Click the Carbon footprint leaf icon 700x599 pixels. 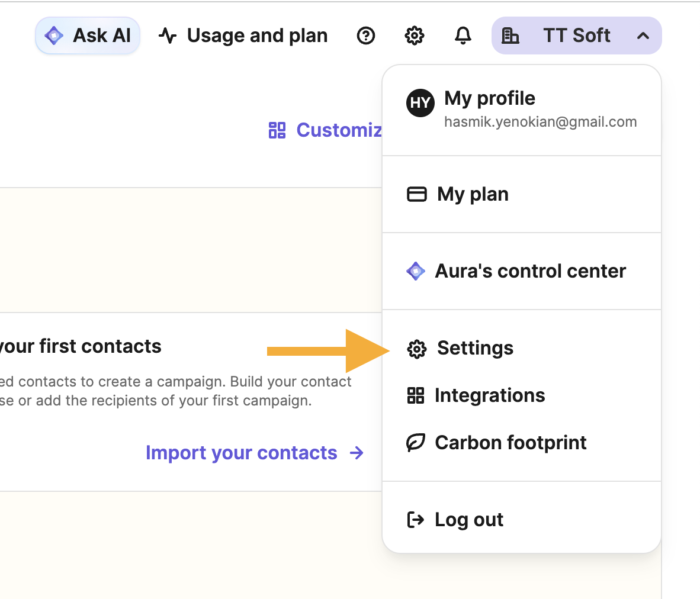(416, 443)
